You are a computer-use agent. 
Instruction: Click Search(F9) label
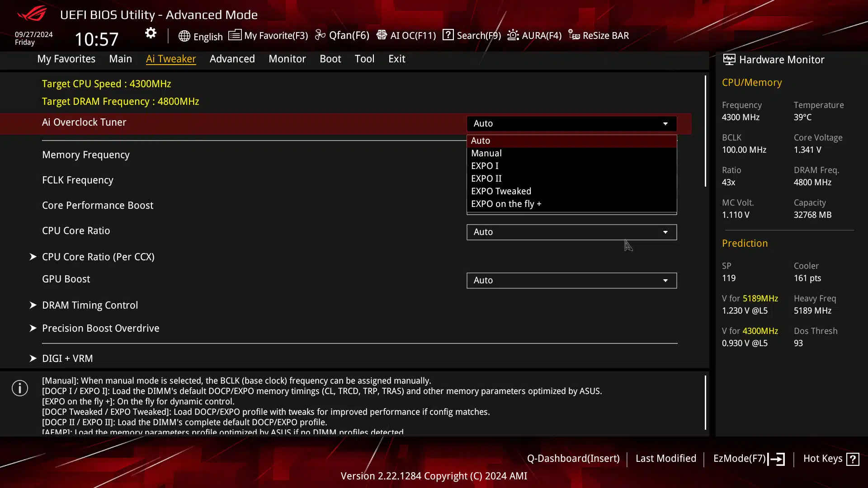pos(479,35)
